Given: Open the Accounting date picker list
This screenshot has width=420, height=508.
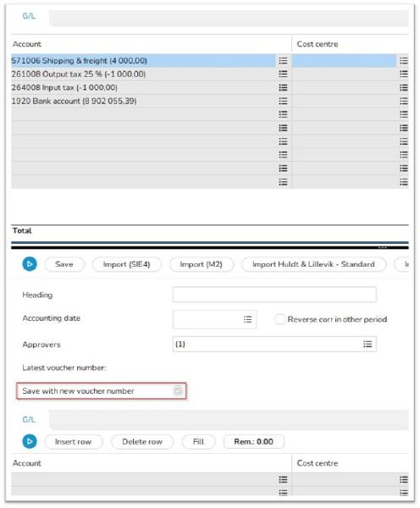Looking at the screenshot, I should [x=247, y=319].
